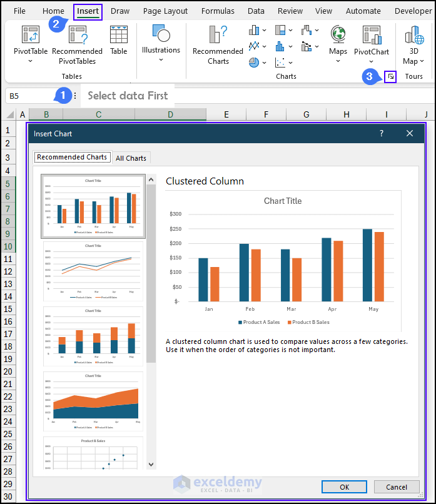Open the File menu tab
This screenshot has width=436, height=504.
pyautogui.click(x=19, y=11)
